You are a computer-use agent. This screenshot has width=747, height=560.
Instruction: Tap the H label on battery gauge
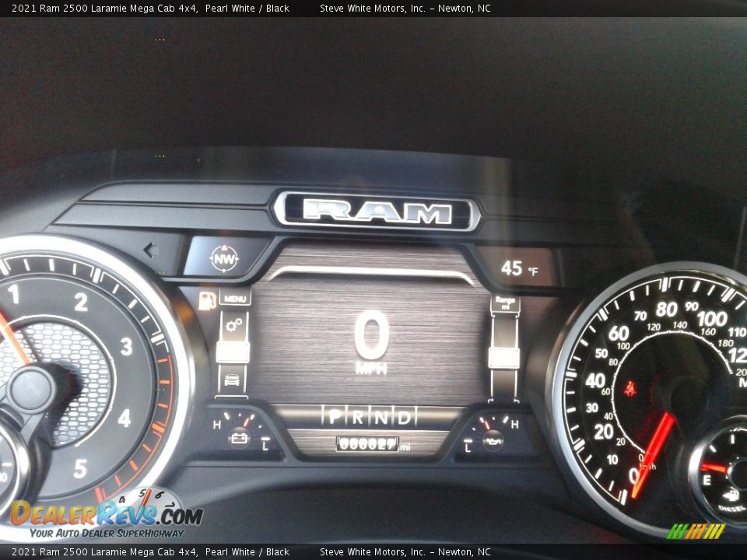[217, 425]
